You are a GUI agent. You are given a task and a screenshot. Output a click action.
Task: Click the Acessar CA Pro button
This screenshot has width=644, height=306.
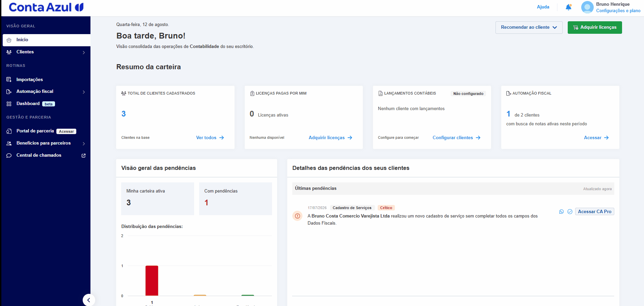tap(595, 211)
